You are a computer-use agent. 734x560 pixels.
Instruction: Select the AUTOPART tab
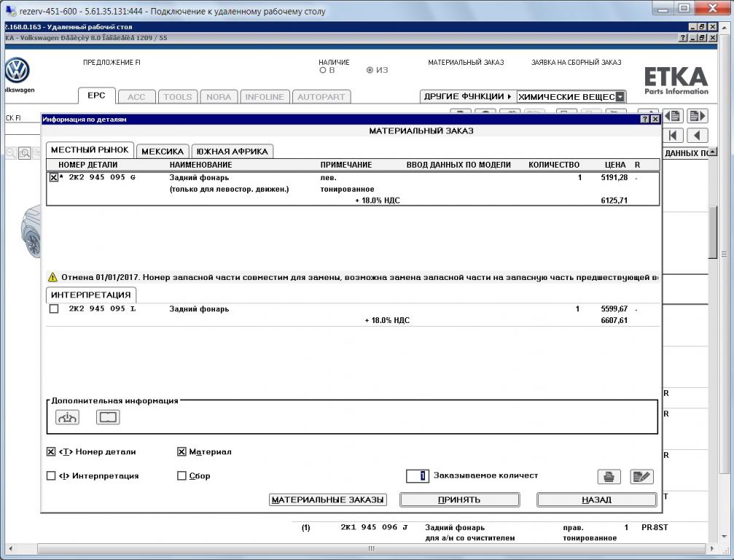click(x=321, y=97)
